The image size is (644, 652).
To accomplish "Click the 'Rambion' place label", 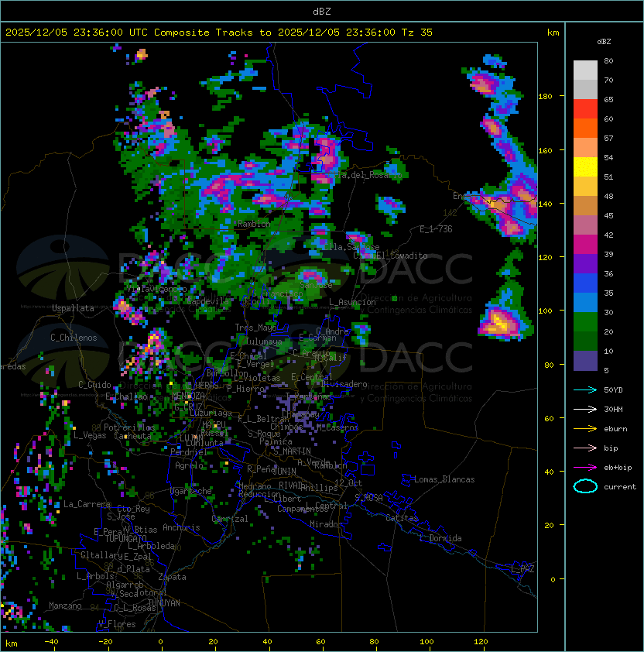I will pyautogui.click(x=254, y=224).
